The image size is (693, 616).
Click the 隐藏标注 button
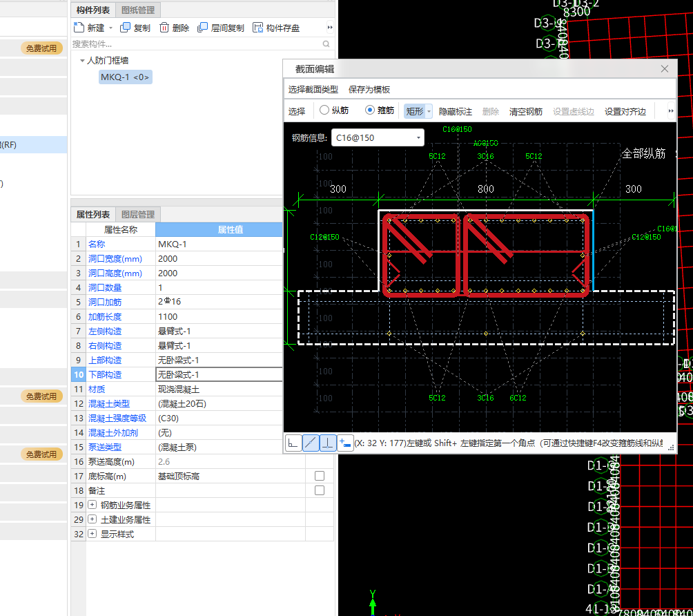click(456, 111)
